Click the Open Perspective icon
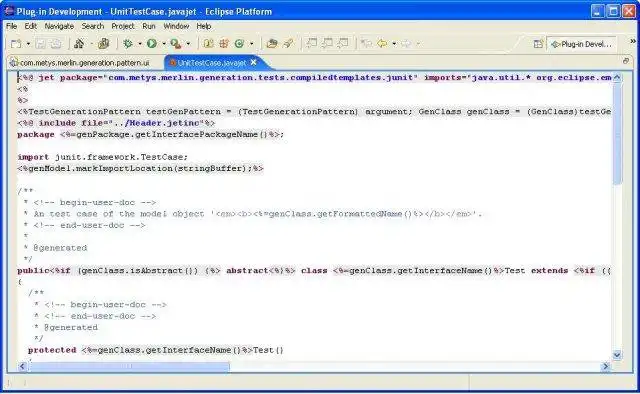Screen dimensions: 640x394 click(538, 44)
